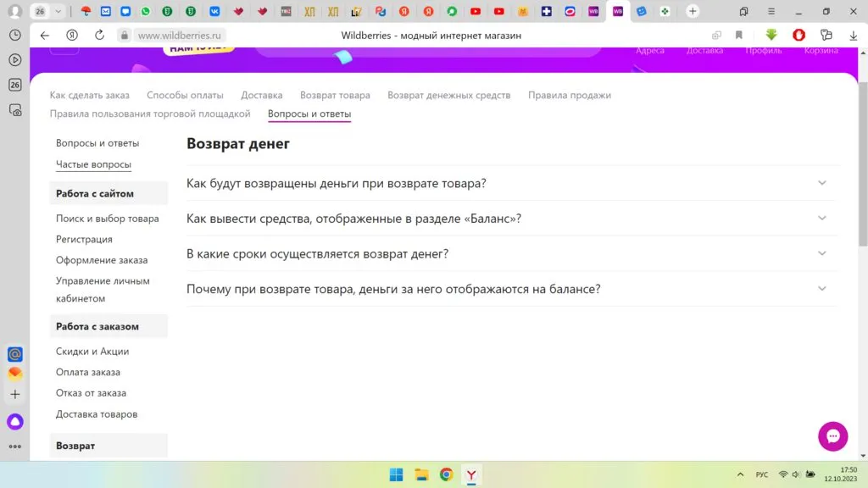
Task: Open browser downloads arrow icon
Action: point(853,36)
